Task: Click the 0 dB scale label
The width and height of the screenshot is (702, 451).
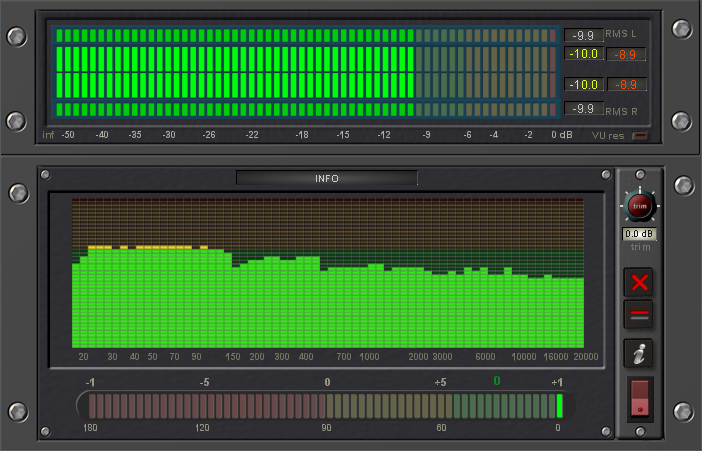Action: click(x=561, y=135)
